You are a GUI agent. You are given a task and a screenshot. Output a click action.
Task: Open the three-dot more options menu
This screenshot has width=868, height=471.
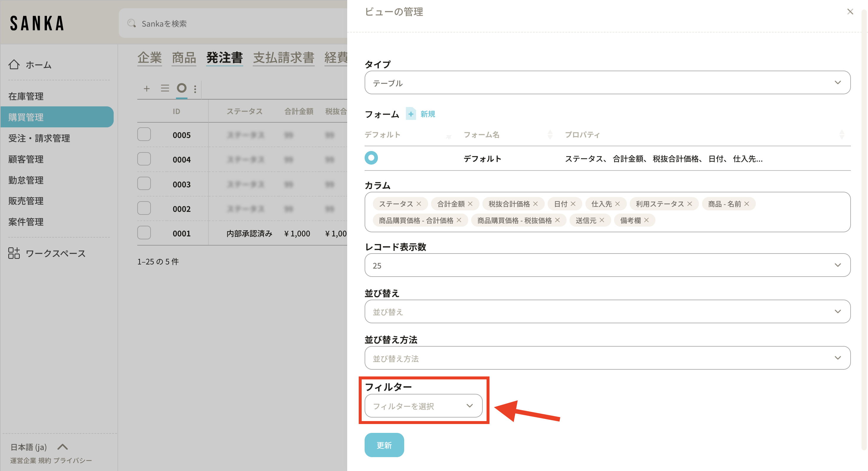pos(195,89)
